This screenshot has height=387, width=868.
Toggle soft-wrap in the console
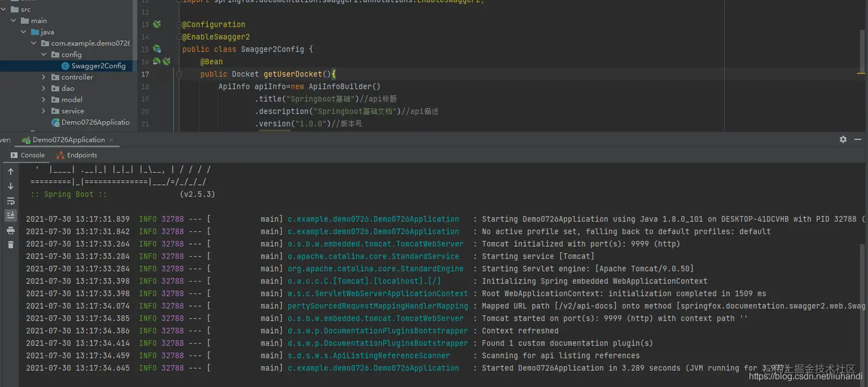(10, 201)
